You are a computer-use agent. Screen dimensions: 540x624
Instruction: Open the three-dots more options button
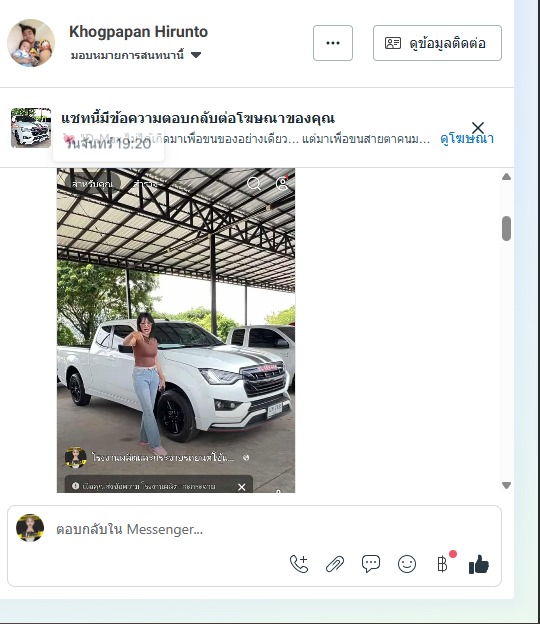[x=333, y=43]
